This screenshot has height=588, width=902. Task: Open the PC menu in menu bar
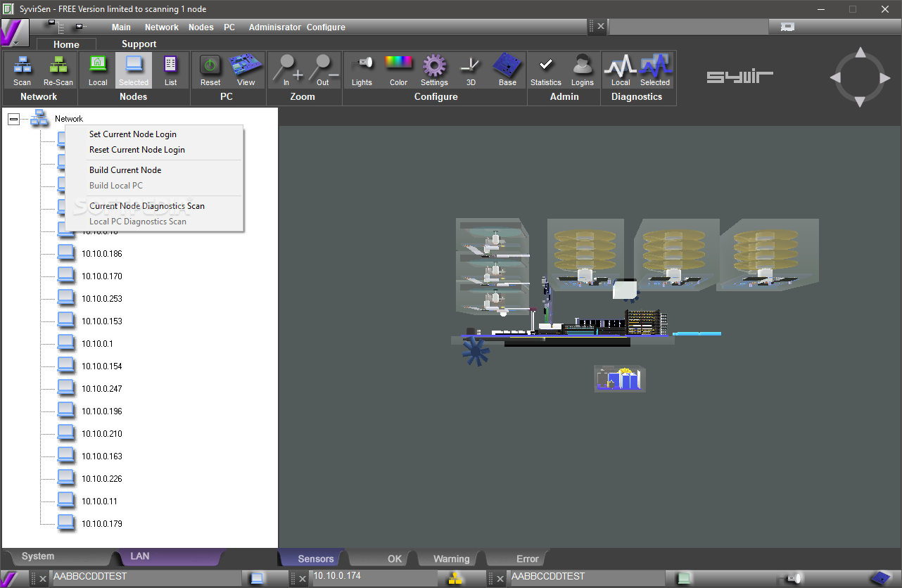pyautogui.click(x=229, y=27)
